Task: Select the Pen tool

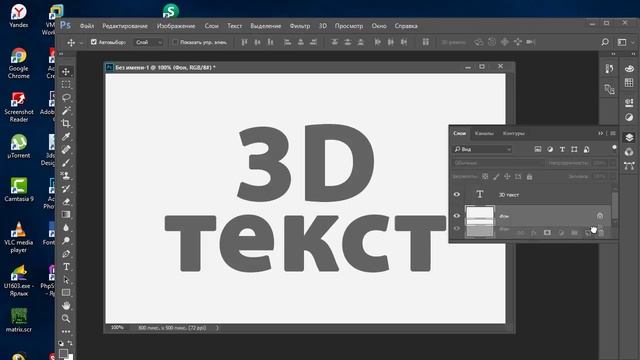Action: 66,254
